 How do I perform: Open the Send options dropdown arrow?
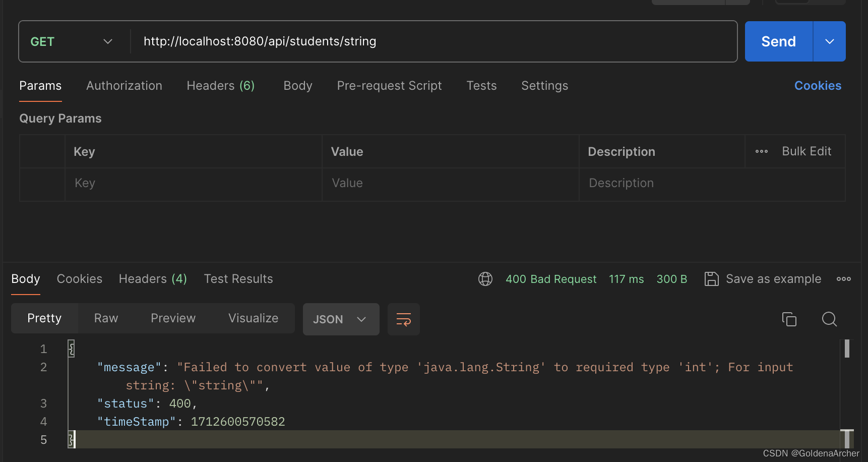(x=830, y=41)
